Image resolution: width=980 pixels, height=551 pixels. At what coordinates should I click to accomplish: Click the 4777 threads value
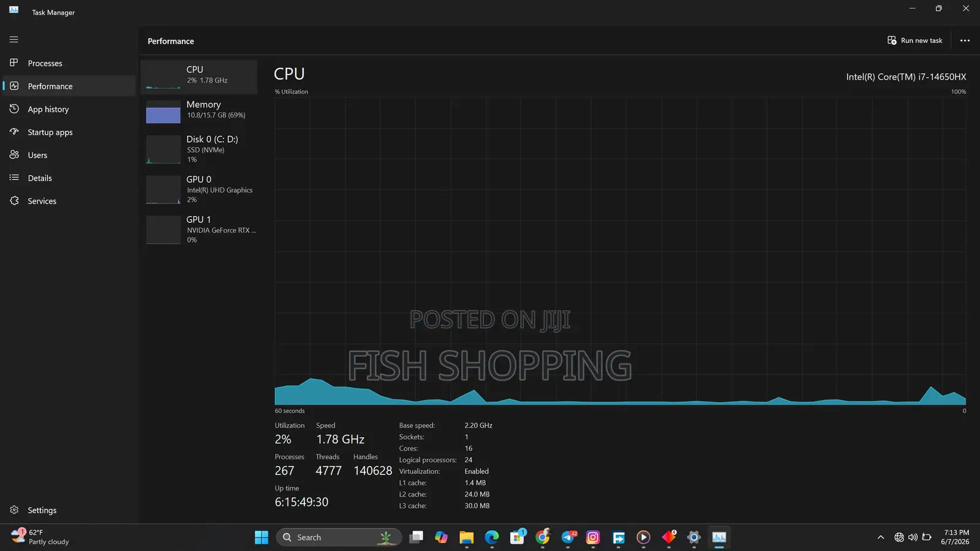pos(328,471)
